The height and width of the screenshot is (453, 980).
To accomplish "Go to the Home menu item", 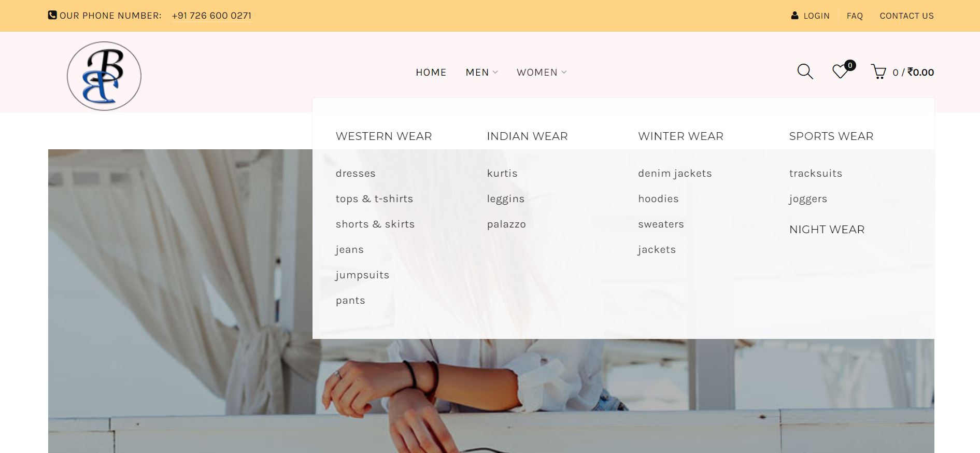I will [x=431, y=73].
